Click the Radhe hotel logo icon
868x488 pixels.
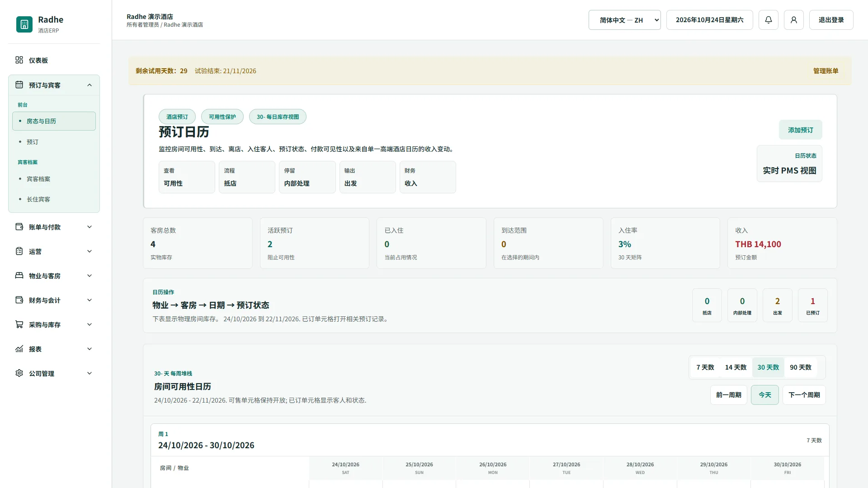[x=24, y=24]
